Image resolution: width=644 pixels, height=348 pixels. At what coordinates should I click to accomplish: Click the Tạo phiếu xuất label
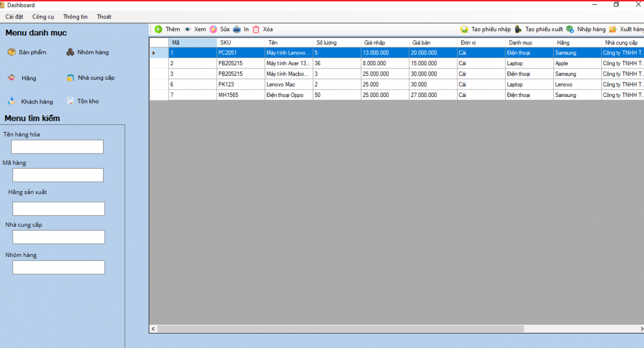[x=544, y=29]
